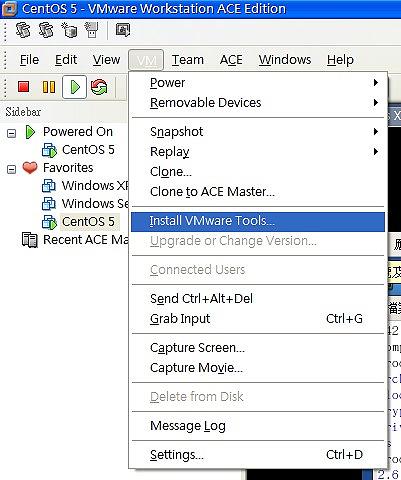
Task: Open the Team menu
Action: [188, 60]
